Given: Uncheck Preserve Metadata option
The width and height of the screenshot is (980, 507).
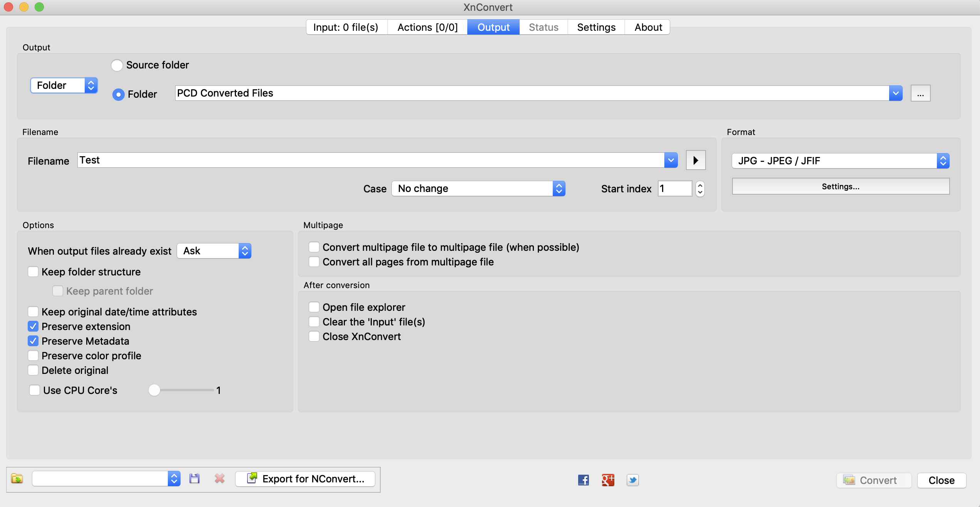Looking at the screenshot, I should [x=33, y=341].
